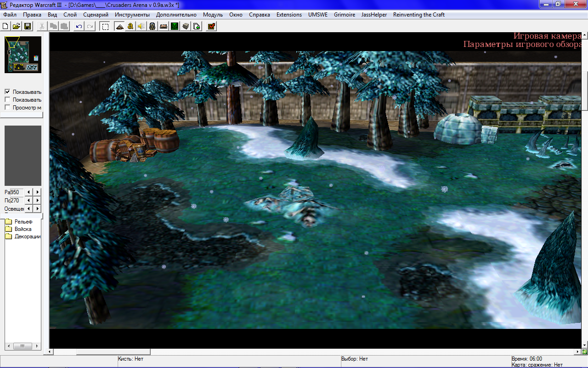Open the Trigger Editor letter 'a' icon
This screenshot has height=368, width=588.
pos(130,26)
